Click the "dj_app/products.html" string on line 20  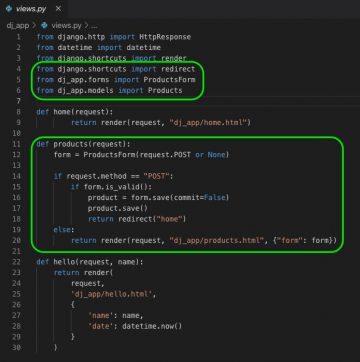click(x=216, y=240)
